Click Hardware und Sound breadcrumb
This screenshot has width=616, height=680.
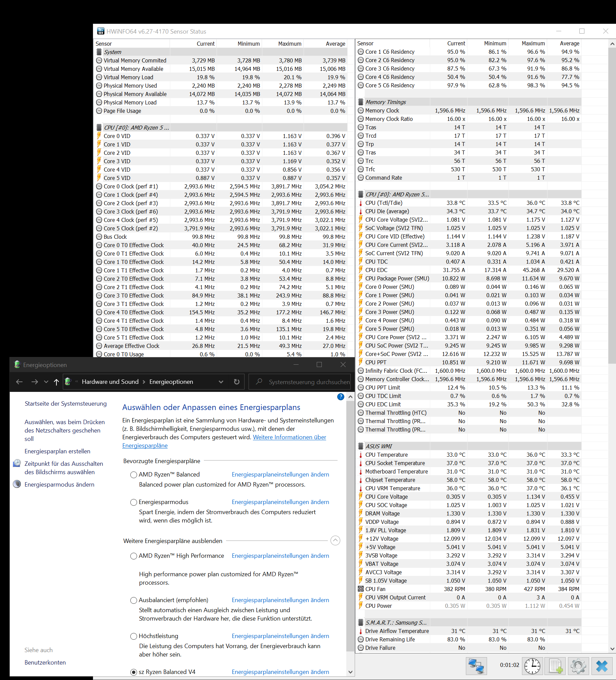click(110, 381)
